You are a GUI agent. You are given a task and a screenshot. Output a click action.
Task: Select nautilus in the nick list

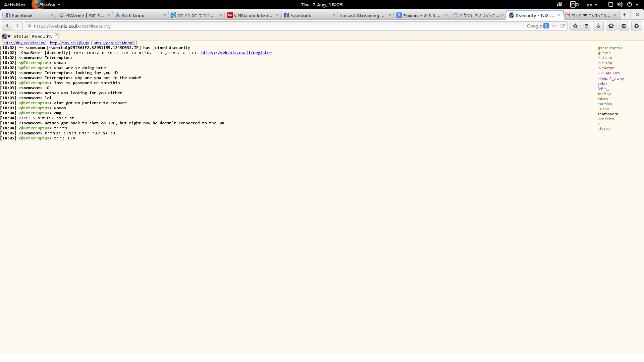[x=605, y=104]
